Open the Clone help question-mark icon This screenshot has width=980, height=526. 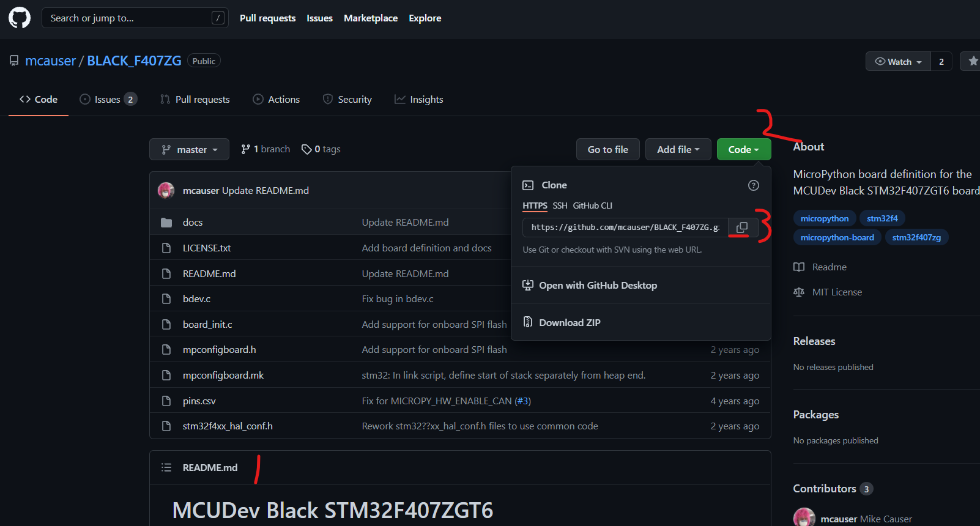[754, 185]
